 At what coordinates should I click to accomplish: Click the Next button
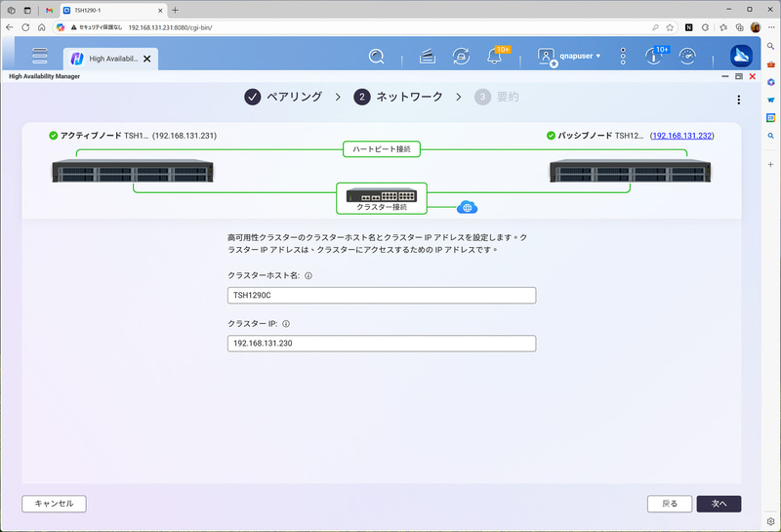[719, 504]
